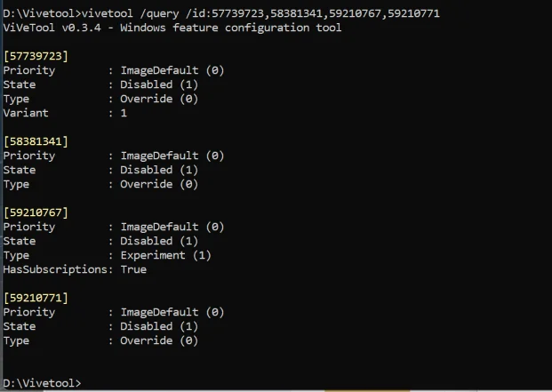The image size is (552, 392).
Task: Select feature ID header [59210767]
Action: (x=36, y=212)
